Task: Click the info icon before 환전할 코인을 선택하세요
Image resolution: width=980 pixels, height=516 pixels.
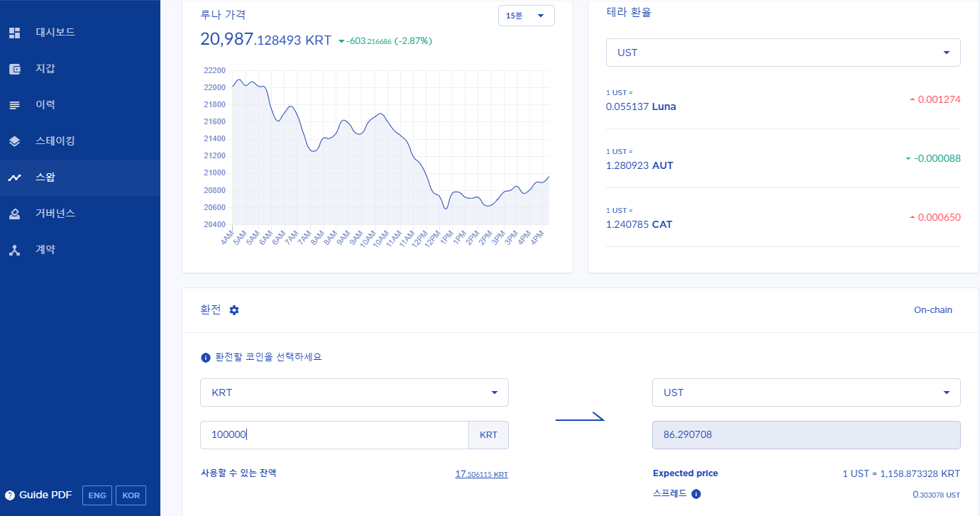Action: pyautogui.click(x=206, y=357)
